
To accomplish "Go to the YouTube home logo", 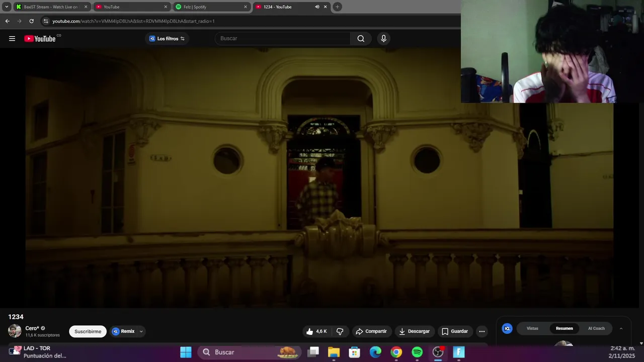I will click(40, 39).
